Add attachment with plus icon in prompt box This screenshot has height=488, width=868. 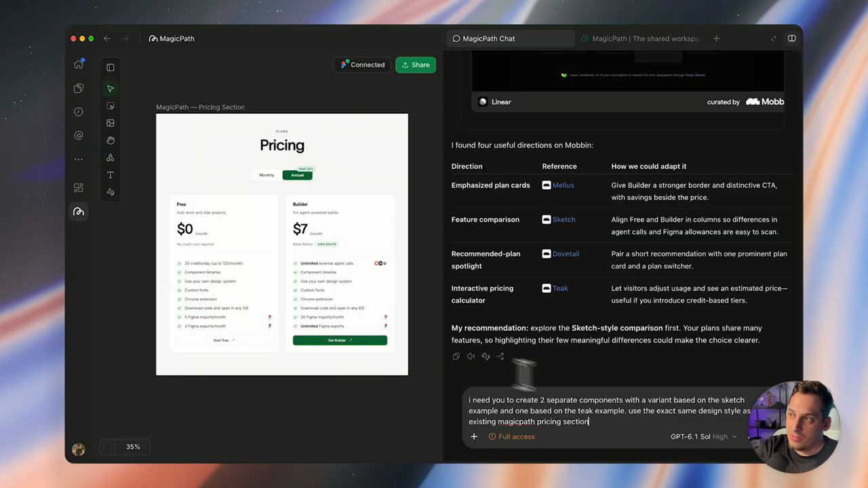point(474,436)
